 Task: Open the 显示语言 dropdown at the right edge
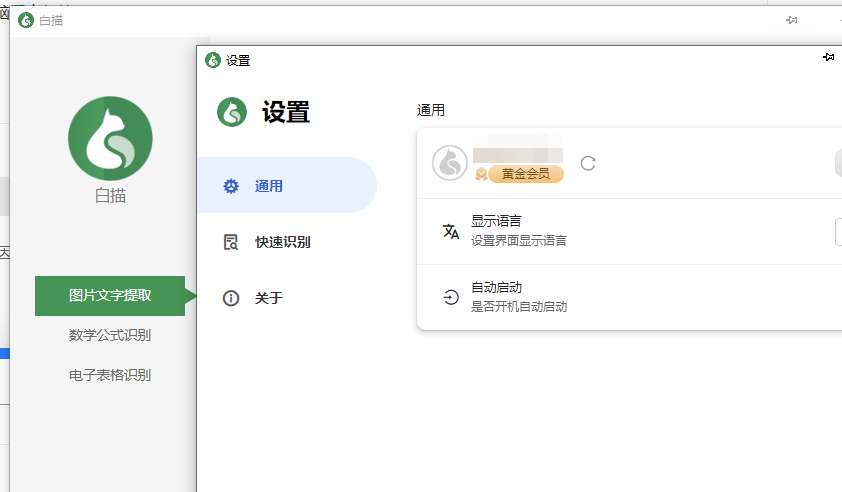(x=837, y=232)
